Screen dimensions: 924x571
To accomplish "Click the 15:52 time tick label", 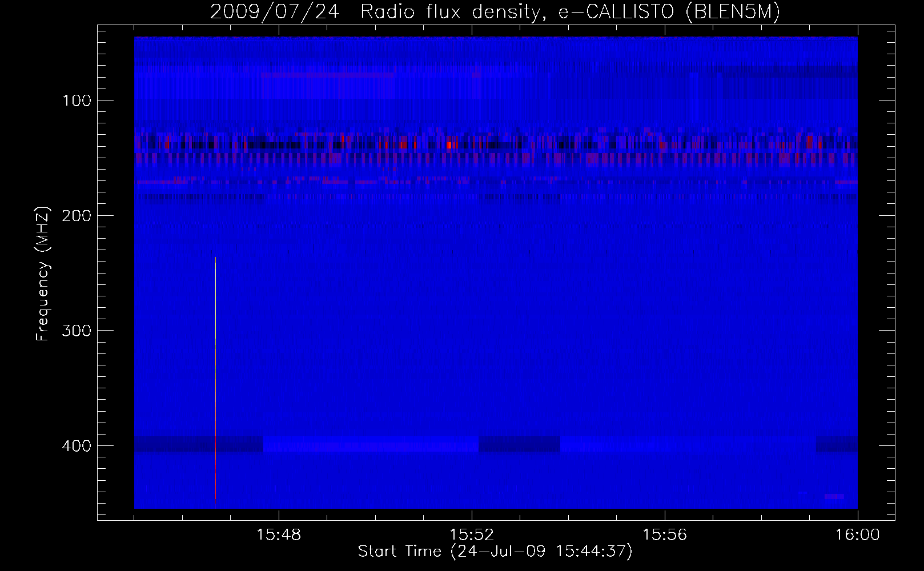I will (472, 535).
